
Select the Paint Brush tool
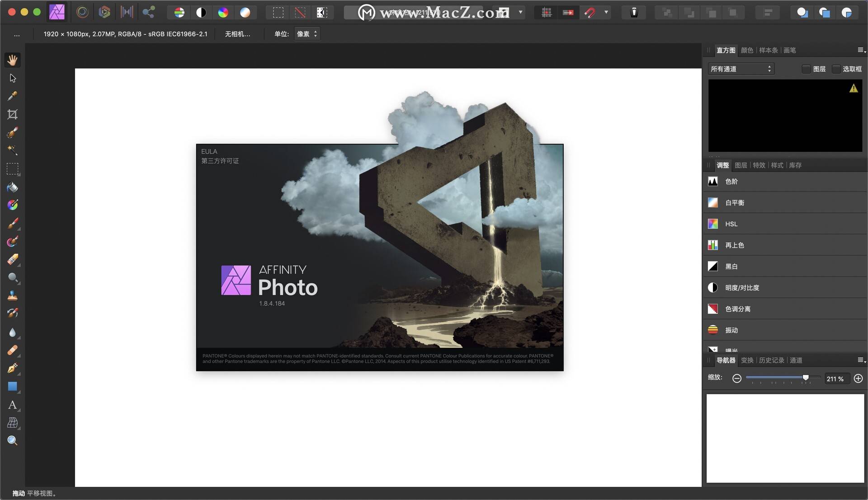13,223
